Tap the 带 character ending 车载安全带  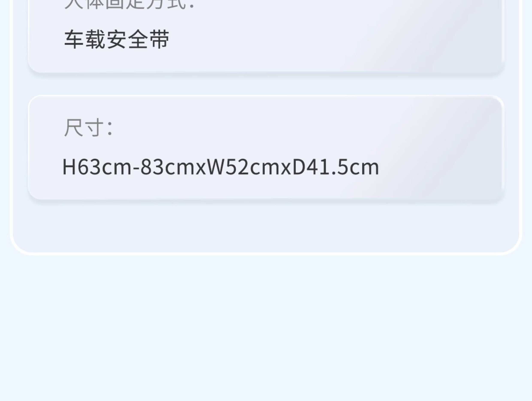[159, 39]
